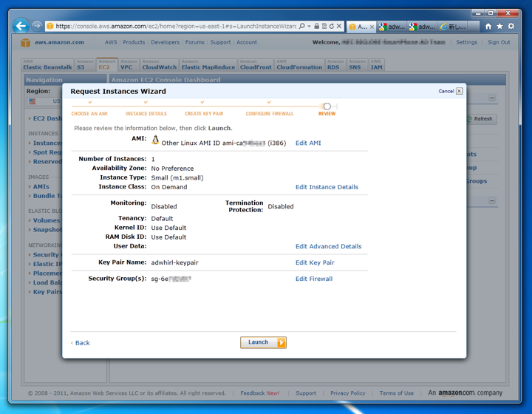532x414 pixels.
Task: Open the Elastic MapReduce service tab
Action: click(208, 65)
